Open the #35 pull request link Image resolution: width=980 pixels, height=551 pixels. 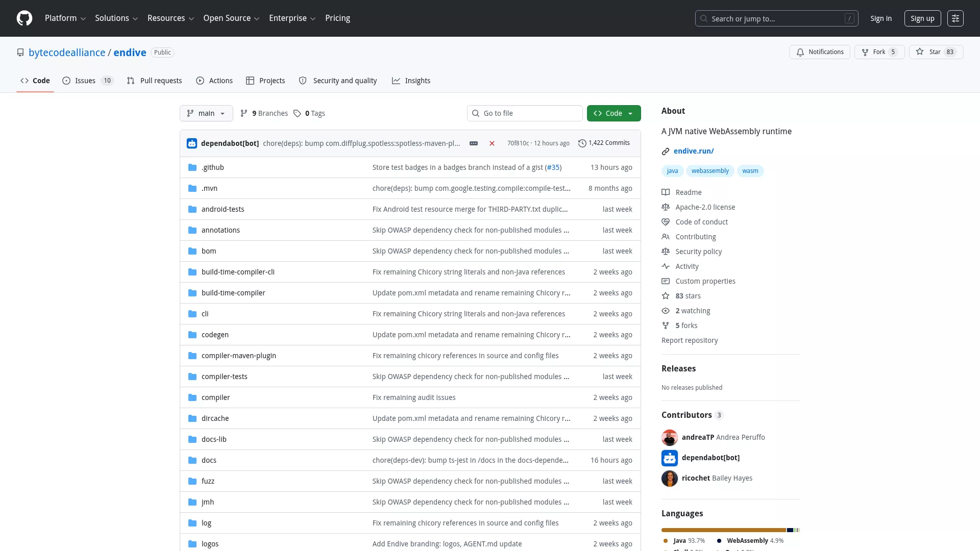(553, 167)
